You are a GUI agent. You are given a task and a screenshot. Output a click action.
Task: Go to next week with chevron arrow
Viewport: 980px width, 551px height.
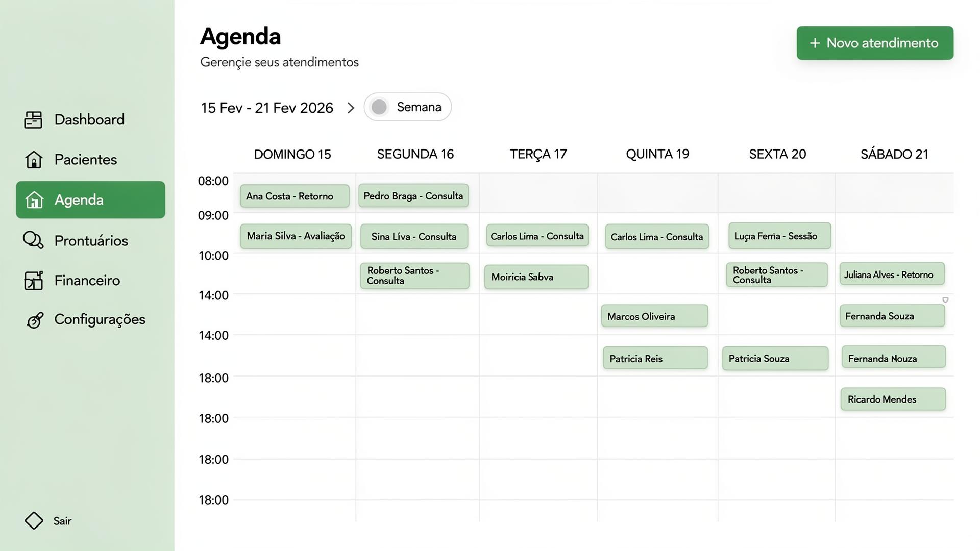pyautogui.click(x=351, y=108)
